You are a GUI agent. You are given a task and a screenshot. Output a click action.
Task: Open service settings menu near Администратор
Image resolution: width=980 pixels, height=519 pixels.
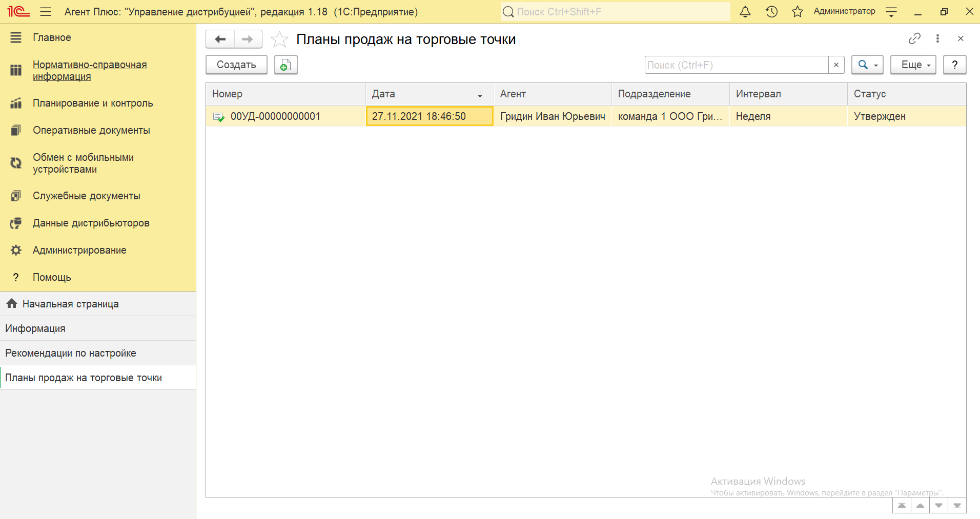pos(891,12)
